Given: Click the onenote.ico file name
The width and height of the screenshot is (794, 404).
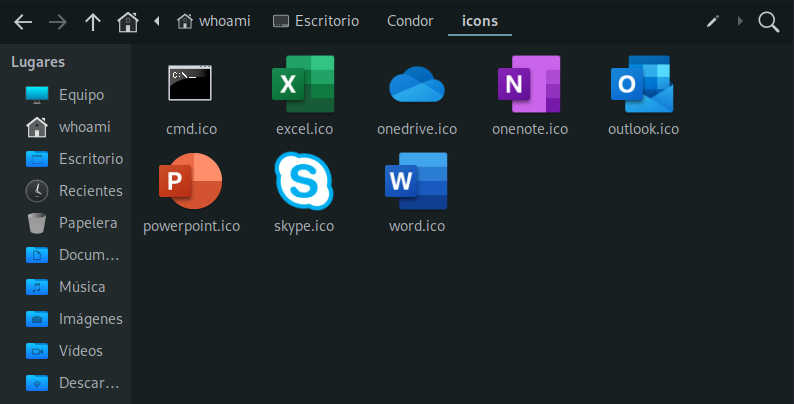Looking at the screenshot, I should pos(530,129).
